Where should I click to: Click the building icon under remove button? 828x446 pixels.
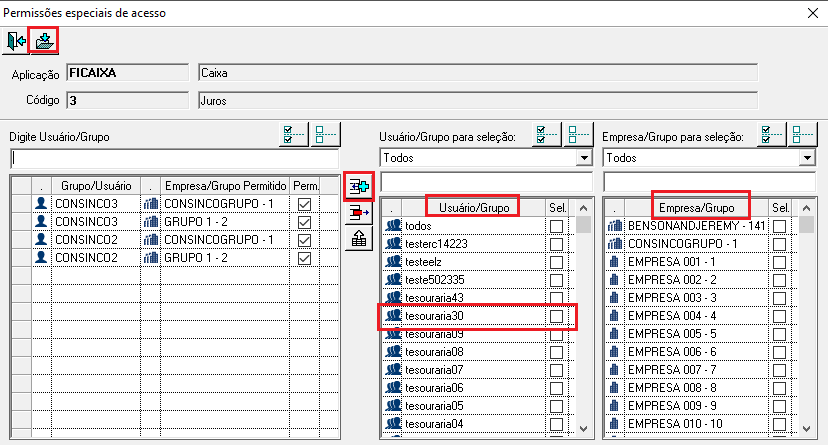(359, 239)
